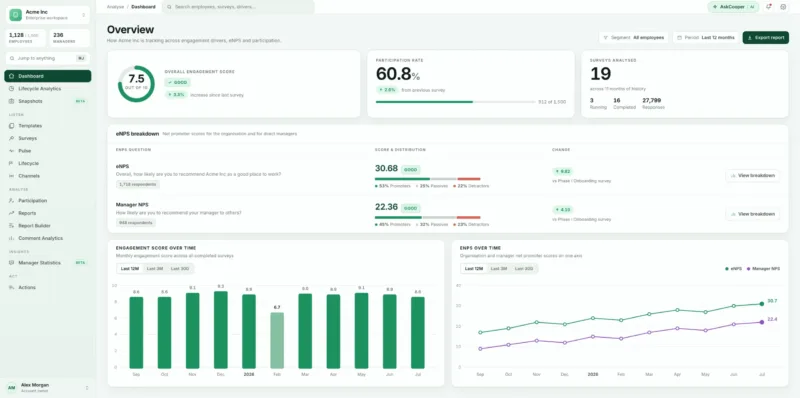The height and width of the screenshot is (398, 800).
Task: Click the Feb bar showing 6.7
Action: pyautogui.click(x=277, y=340)
